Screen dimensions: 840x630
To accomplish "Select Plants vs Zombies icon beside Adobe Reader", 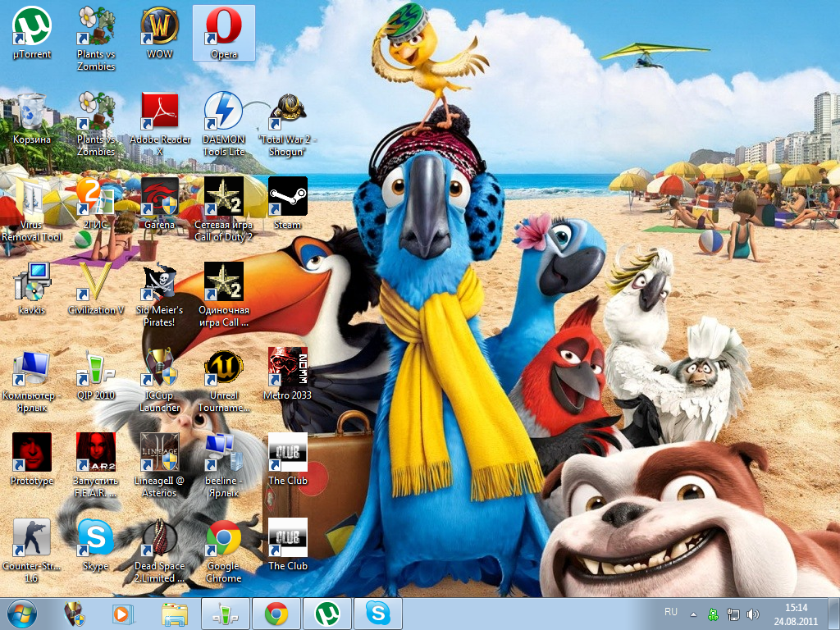I will point(96,125).
